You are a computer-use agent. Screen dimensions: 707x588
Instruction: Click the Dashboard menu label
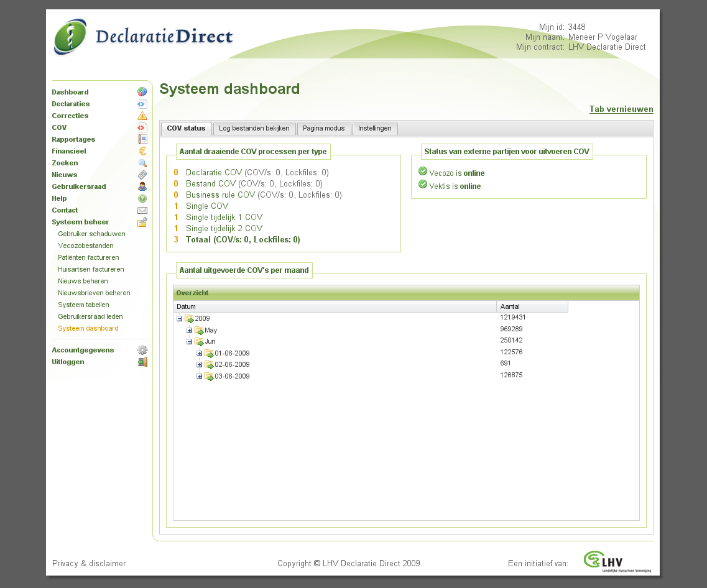70,92
